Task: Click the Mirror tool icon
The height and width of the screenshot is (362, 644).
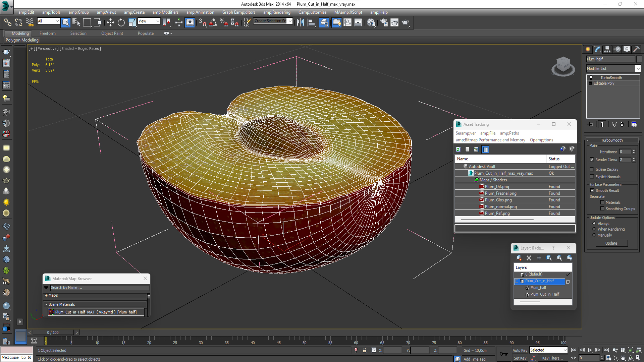Action: coord(300,22)
